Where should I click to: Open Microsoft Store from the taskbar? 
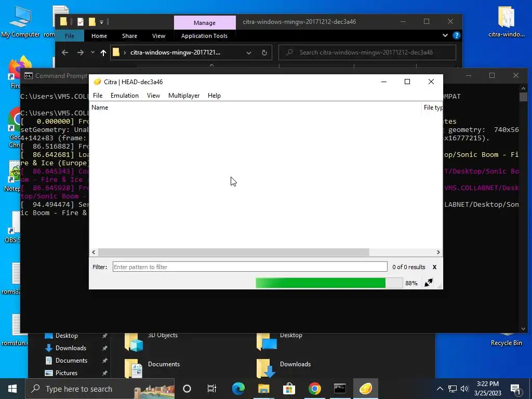tap(289, 389)
